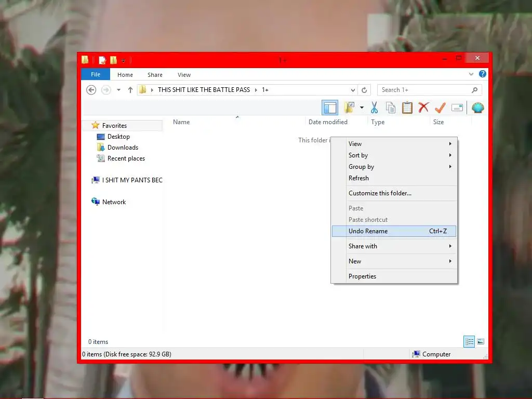The width and height of the screenshot is (532, 399).
Task: Expand Share with submenu
Action: (394, 246)
